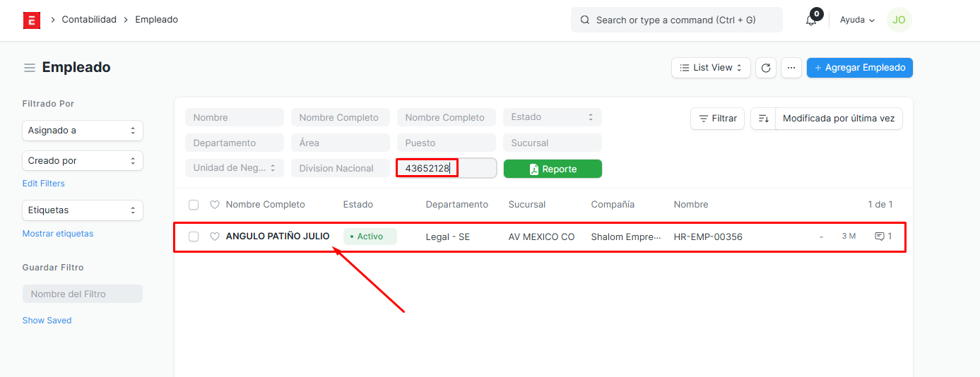Click the red E home logo
Image resolution: width=980 pixels, height=377 pixels.
tap(32, 20)
